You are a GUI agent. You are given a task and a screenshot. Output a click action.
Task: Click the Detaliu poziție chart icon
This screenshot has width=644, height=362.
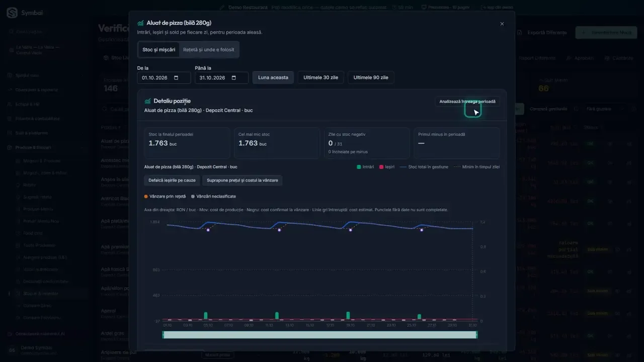[x=147, y=101]
